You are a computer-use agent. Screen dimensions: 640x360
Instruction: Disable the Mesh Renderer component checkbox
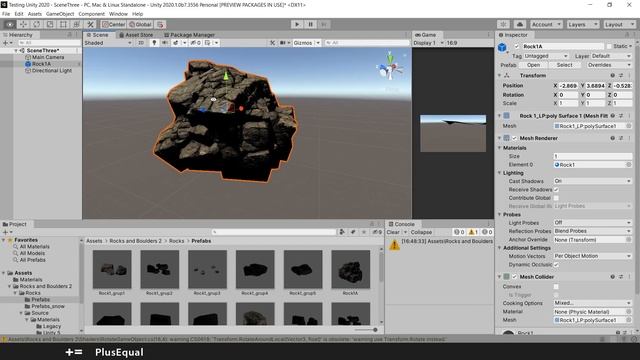pos(515,138)
